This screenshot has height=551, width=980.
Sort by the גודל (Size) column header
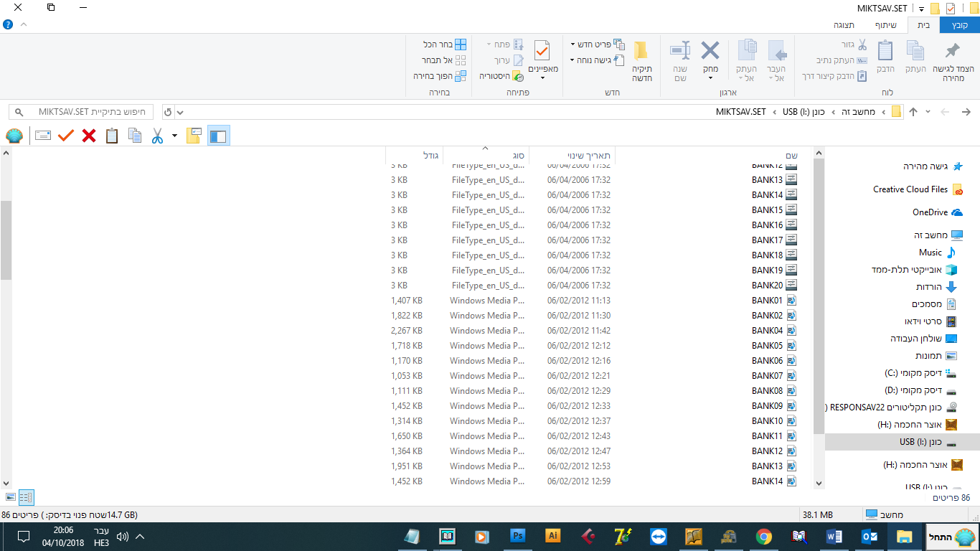(x=415, y=155)
